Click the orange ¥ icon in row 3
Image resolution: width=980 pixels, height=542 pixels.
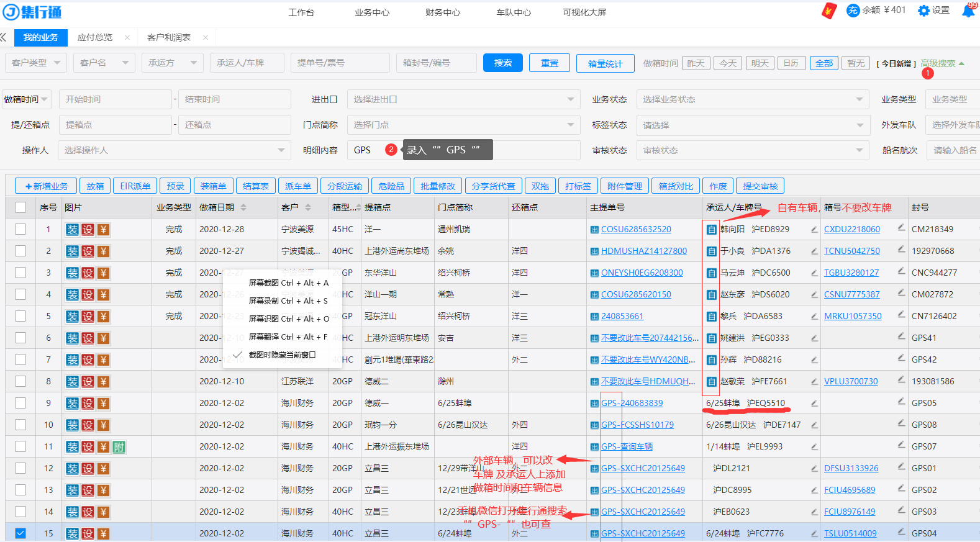[103, 273]
